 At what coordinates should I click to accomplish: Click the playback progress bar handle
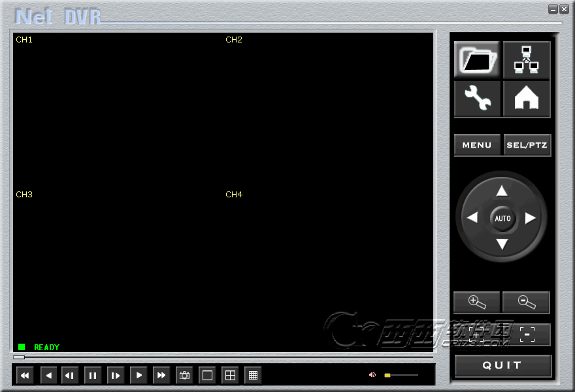[19, 357]
